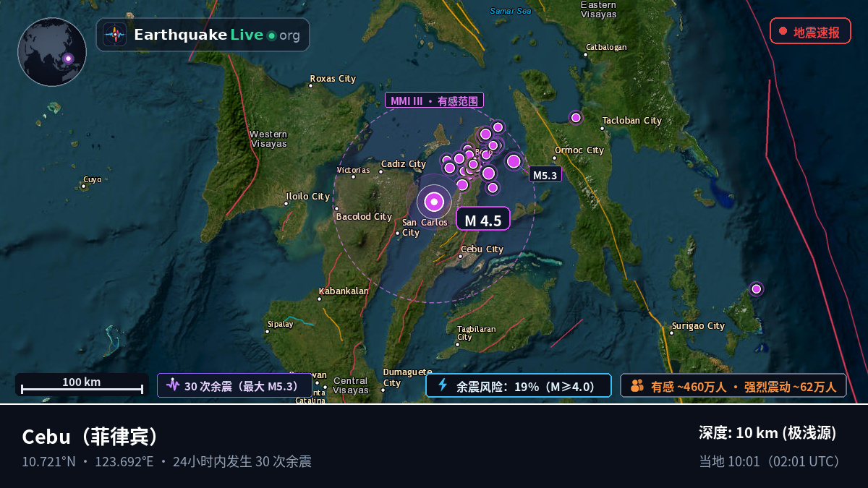
Task: Click the Roxas City map label
Action: [333, 79]
